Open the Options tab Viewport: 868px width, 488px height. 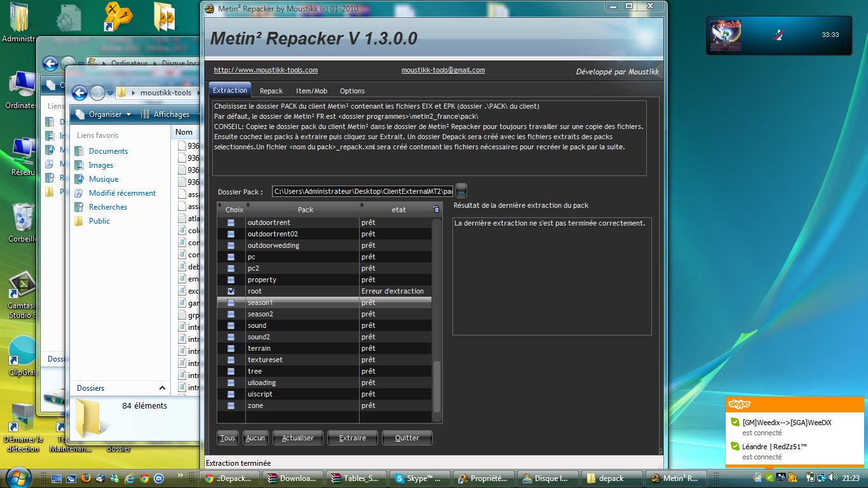pyautogui.click(x=352, y=91)
